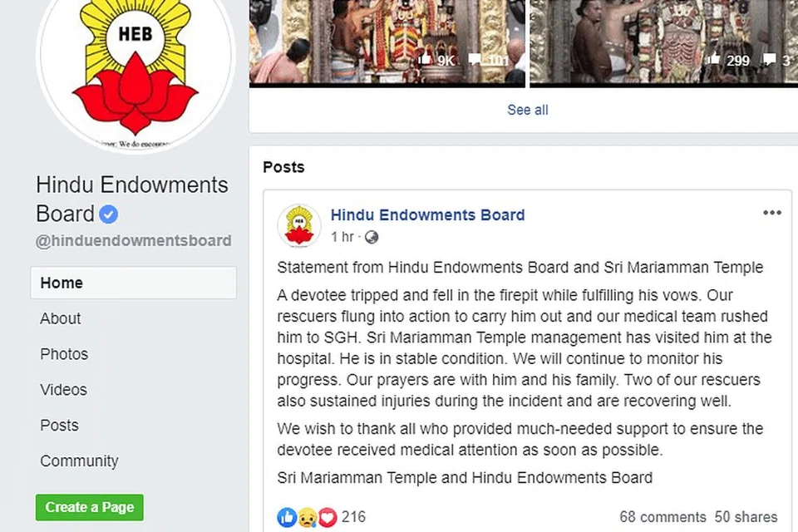Click the green Create a Page button
This screenshot has height=532, width=798.
pos(90,508)
